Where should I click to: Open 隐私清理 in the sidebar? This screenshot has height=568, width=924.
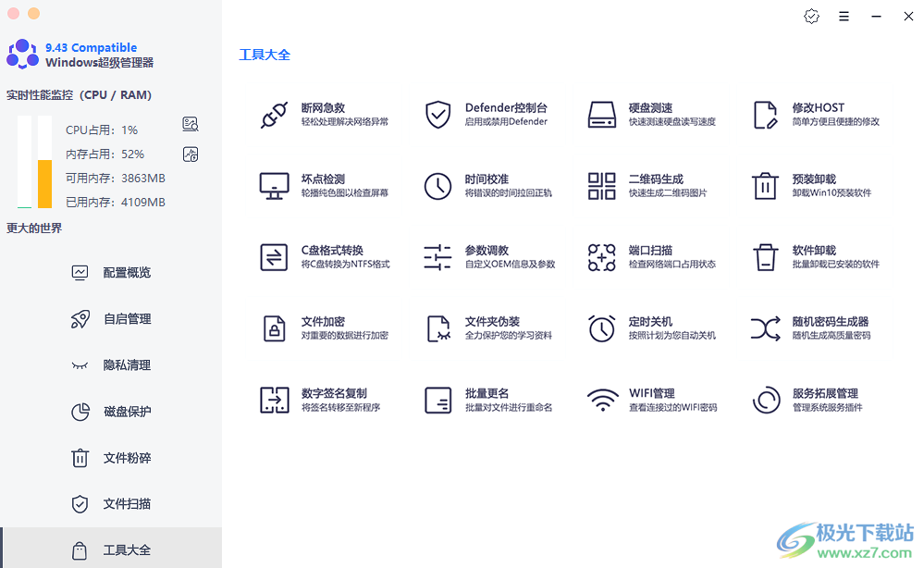click(x=111, y=365)
